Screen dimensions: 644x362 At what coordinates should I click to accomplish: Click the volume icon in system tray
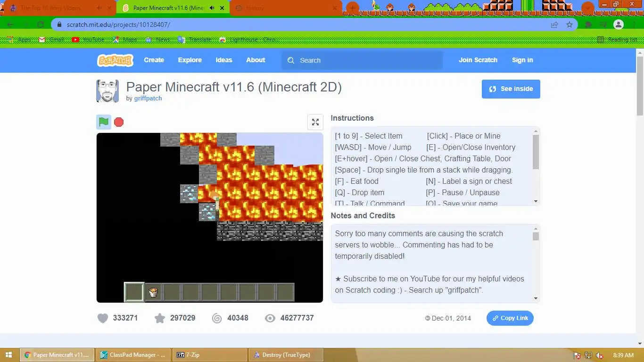pyautogui.click(x=600, y=355)
